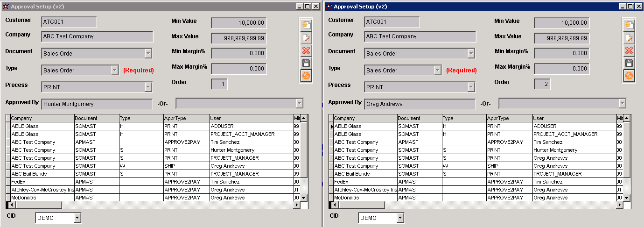644x227 pixels.
Task: Click the floppy disk save icon in Order 1 window
Action: pyautogui.click(x=306, y=63)
